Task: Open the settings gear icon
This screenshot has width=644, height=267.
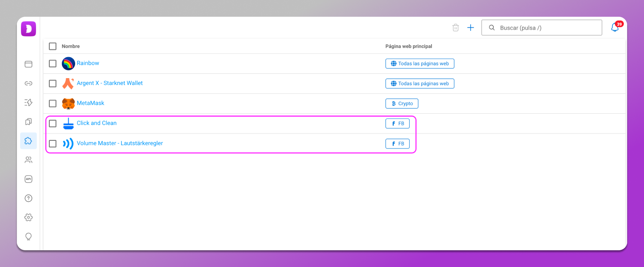Action: pos(28,217)
